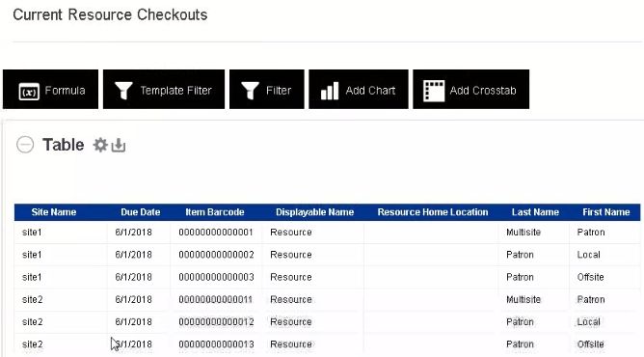The height and width of the screenshot is (357, 644).
Task: Click Patron last name in 00000000000003 row
Action: [x=520, y=277]
